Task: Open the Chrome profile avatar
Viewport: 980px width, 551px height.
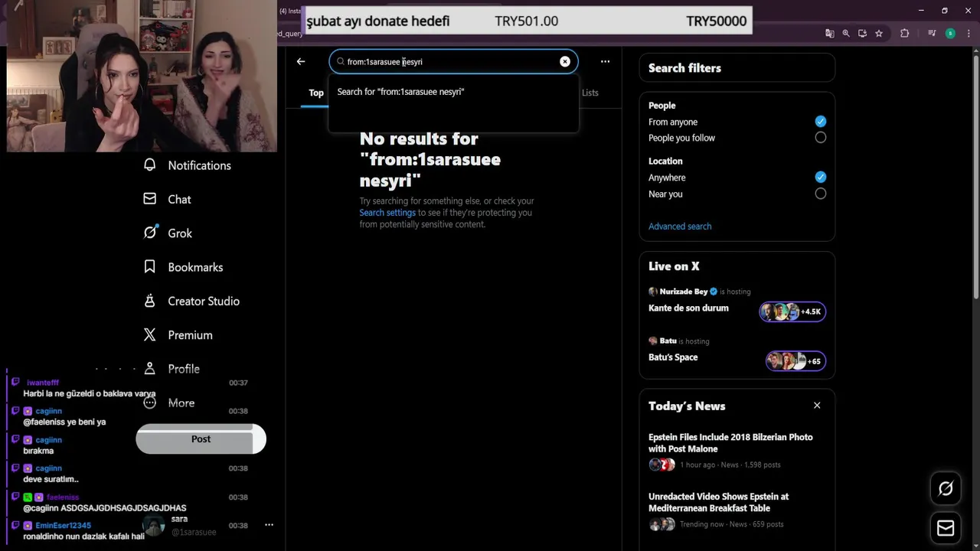Action: pos(950,34)
